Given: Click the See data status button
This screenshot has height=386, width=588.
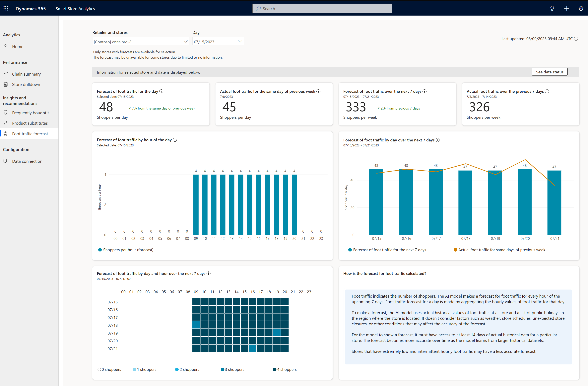Looking at the screenshot, I should [549, 72].
